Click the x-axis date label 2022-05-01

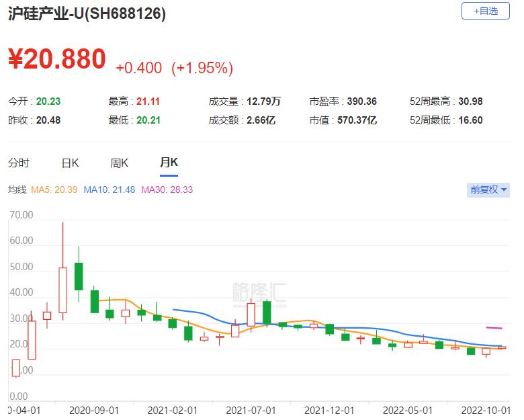click(408, 411)
